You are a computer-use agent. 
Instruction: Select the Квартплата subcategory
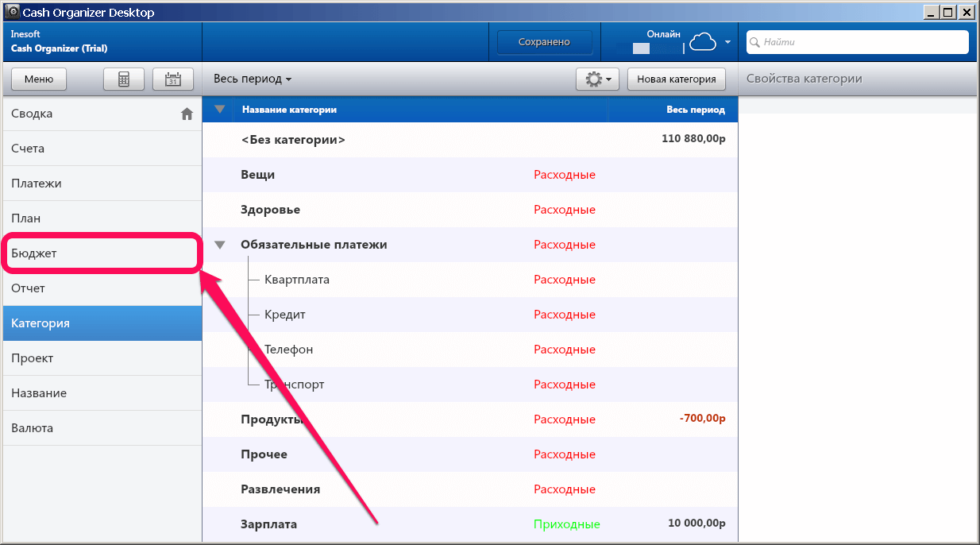tap(470, 280)
